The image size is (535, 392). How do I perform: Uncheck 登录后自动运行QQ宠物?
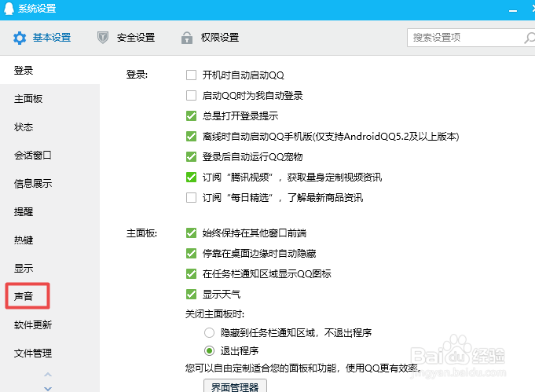pos(191,157)
